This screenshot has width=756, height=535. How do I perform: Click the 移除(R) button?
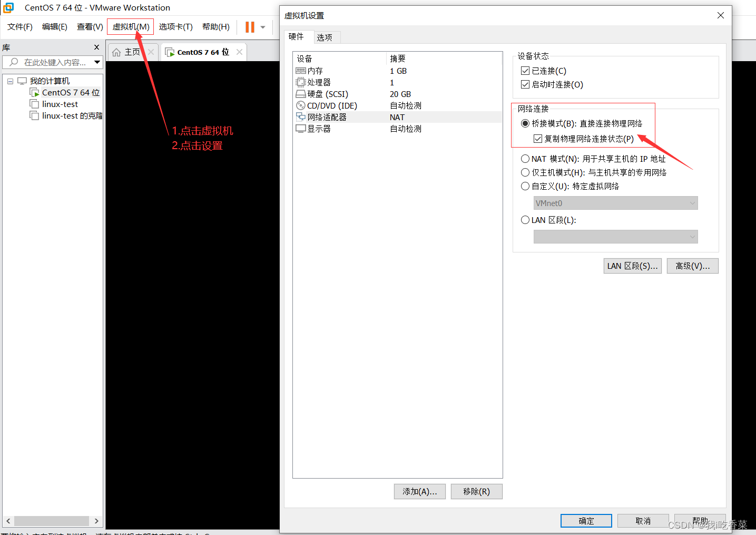coord(477,491)
